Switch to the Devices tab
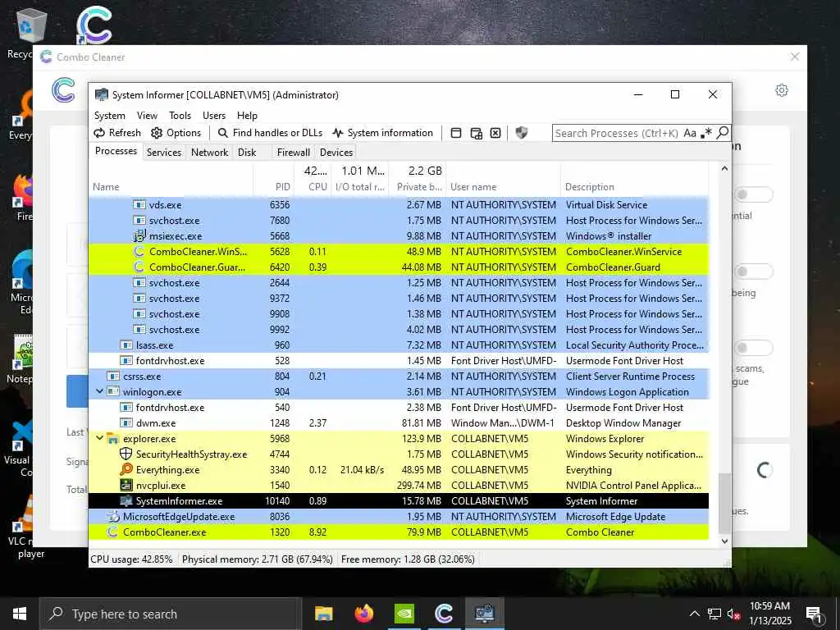The image size is (840, 630). 336,152
